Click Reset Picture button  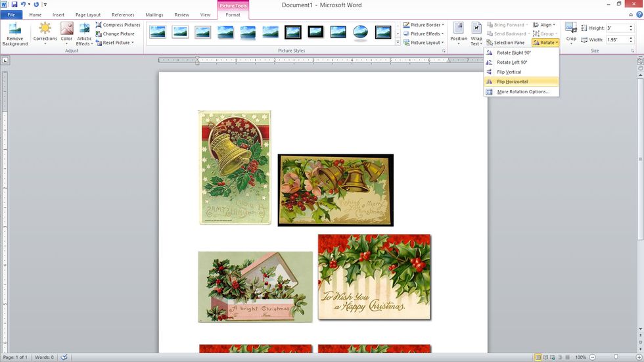(113, 43)
